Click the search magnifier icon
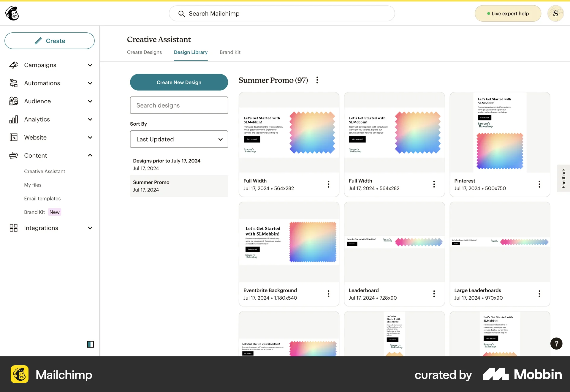The width and height of the screenshot is (570, 392). click(x=181, y=14)
